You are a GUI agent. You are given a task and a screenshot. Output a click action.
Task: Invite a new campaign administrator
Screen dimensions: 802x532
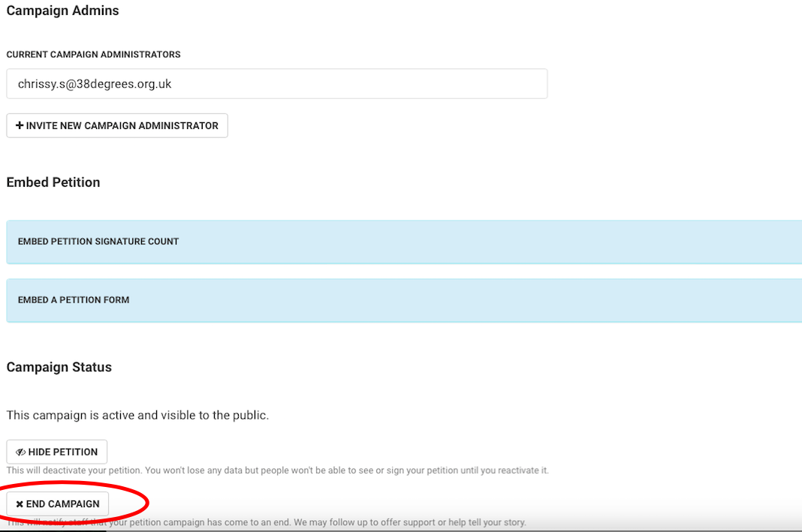pyautogui.click(x=117, y=126)
